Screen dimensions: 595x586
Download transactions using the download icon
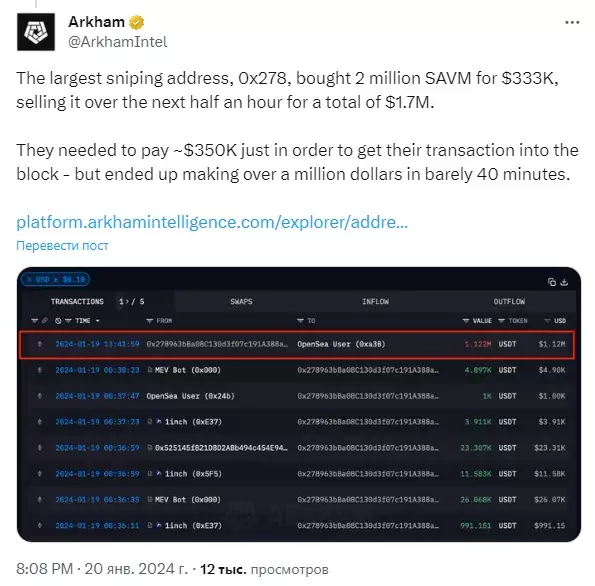click(564, 282)
